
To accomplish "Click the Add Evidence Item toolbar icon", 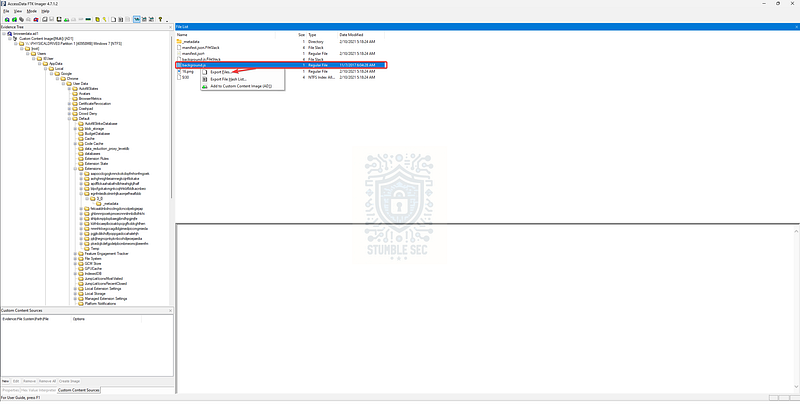I will [x=7, y=19].
